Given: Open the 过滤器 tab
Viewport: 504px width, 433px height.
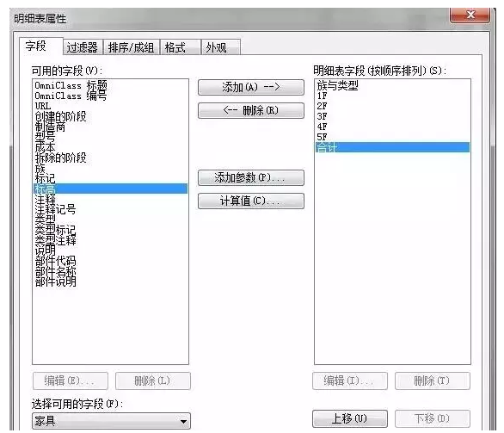Looking at the screenshot, I should pos(83,47).
